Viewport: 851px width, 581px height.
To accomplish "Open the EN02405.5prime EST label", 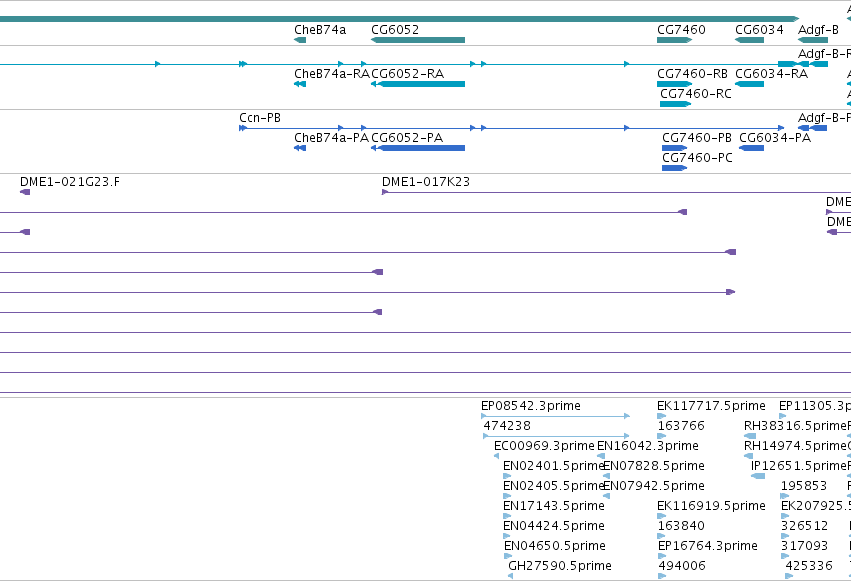I will point(554,486).
